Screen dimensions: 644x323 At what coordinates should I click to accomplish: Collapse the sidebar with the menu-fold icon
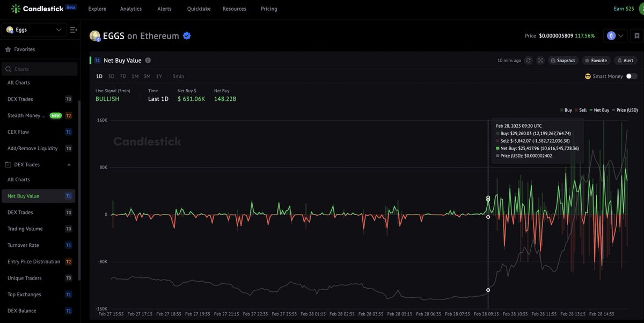(x=74, y=30)
